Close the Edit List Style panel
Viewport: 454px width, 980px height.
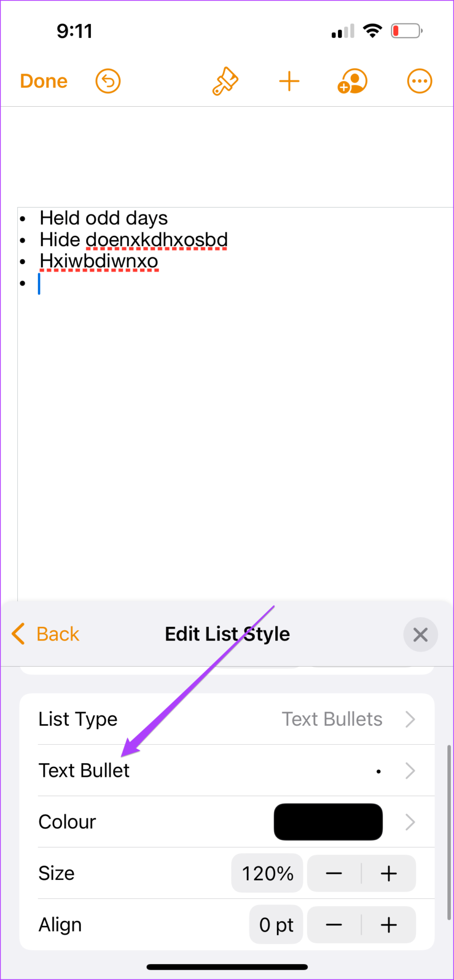[x=420, y=634]
